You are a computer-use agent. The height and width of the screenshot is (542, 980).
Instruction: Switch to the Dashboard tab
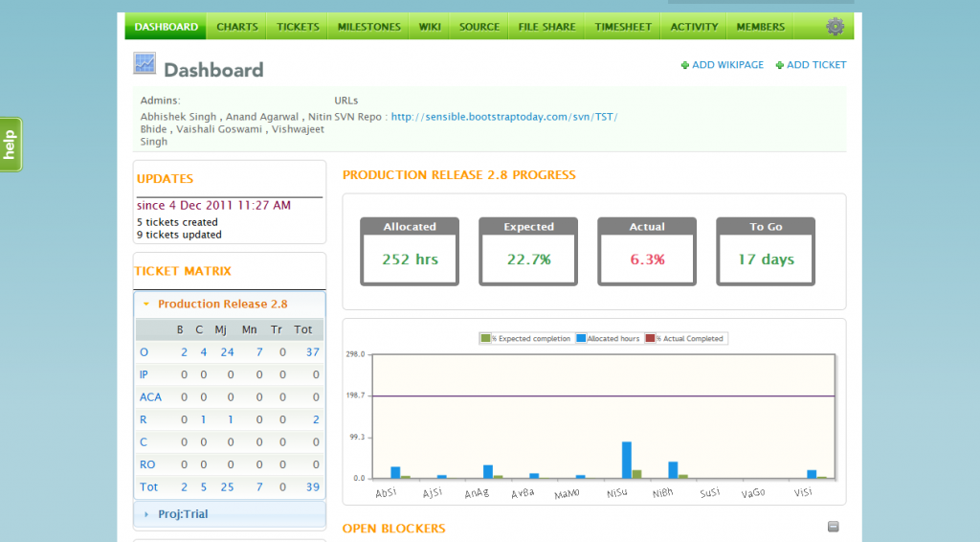coord(166,26)
